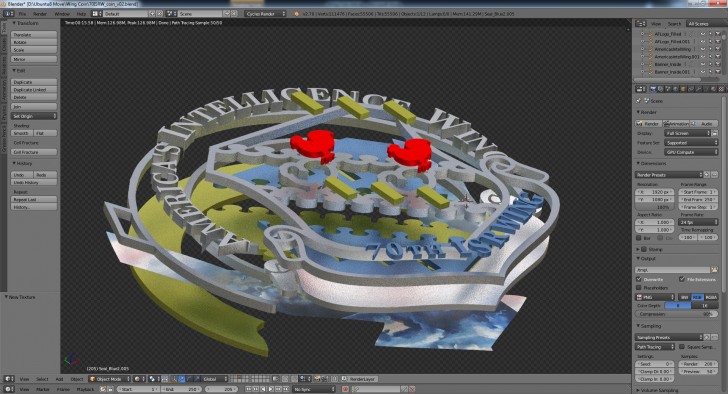The height and width of the screenshot is (394, 728).
Task: Open the outliner editor type icon
Action: pos(641,24)
